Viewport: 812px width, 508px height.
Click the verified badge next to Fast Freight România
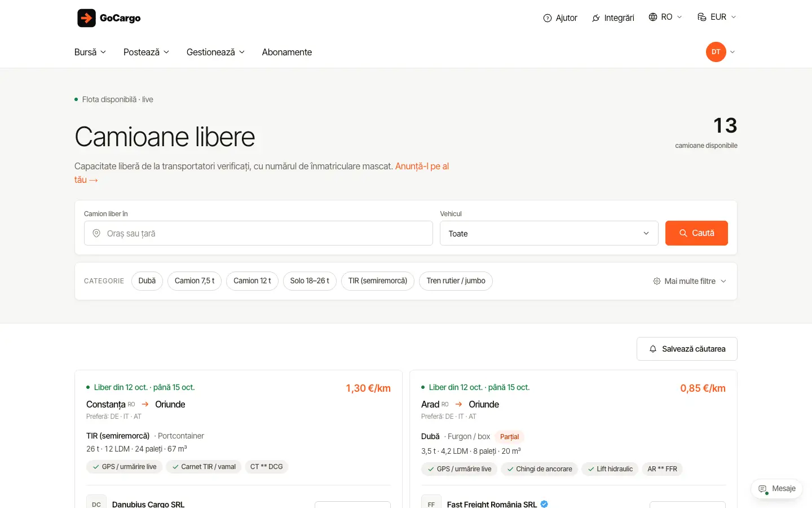pos(544,504)
